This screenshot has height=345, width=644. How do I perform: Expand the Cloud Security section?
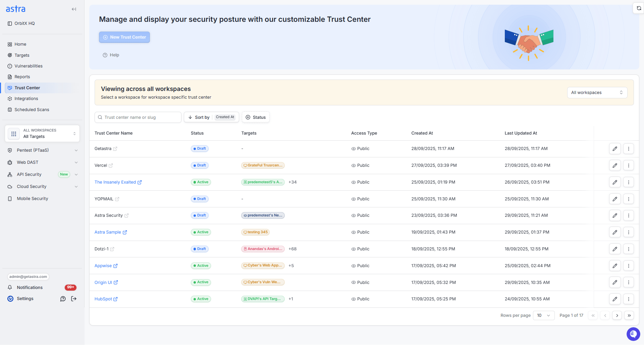(x=43, y=187)
